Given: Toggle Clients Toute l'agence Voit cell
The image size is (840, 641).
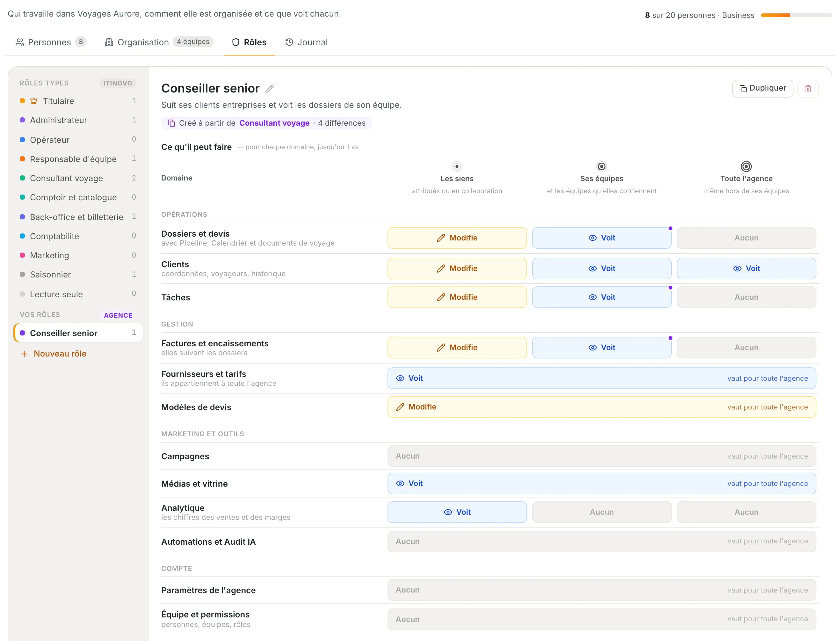Looking at the screenshot, I should (x=746, y=268).
